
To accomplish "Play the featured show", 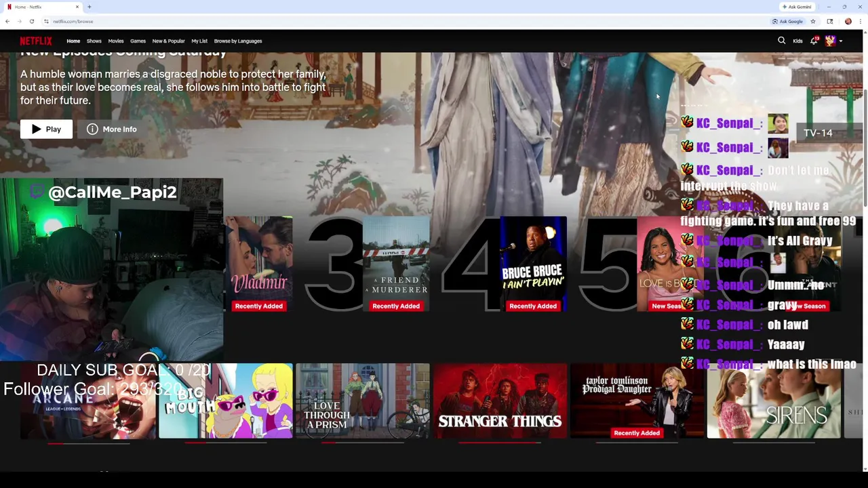I will (x=46, y=129).
